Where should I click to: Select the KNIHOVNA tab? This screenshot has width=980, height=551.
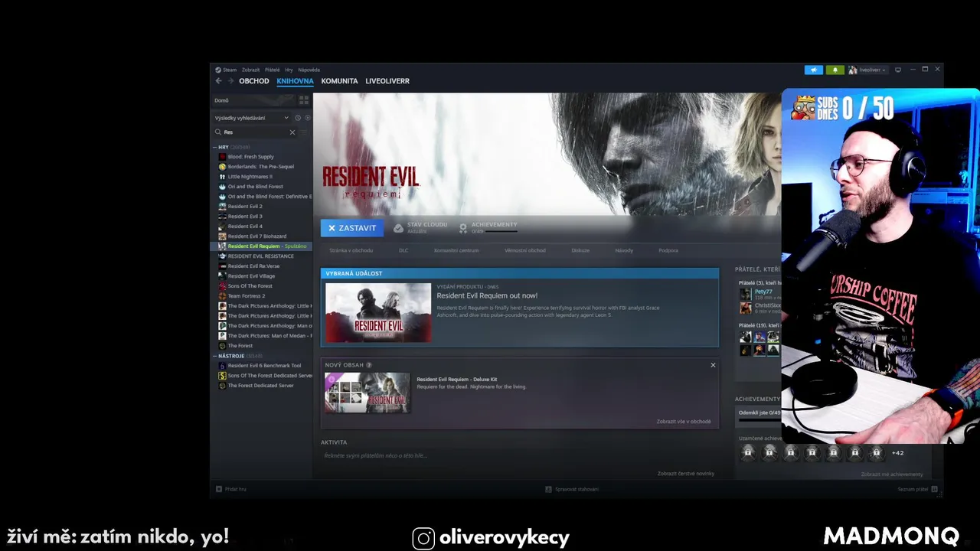coord(295,81)
